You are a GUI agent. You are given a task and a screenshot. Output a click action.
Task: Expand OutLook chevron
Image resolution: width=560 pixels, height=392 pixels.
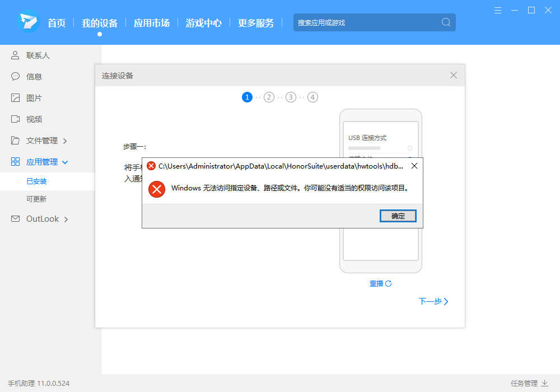click(66, 219)
